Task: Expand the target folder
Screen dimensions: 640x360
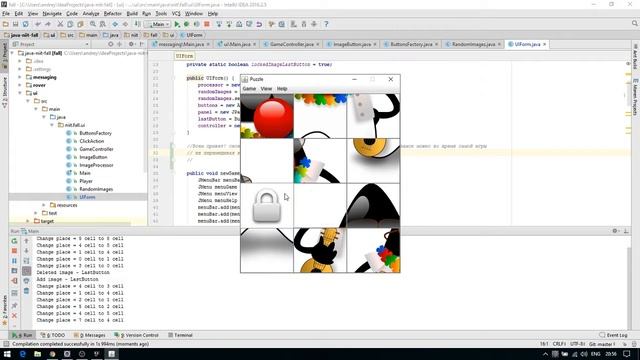Action: click(28, 221)
